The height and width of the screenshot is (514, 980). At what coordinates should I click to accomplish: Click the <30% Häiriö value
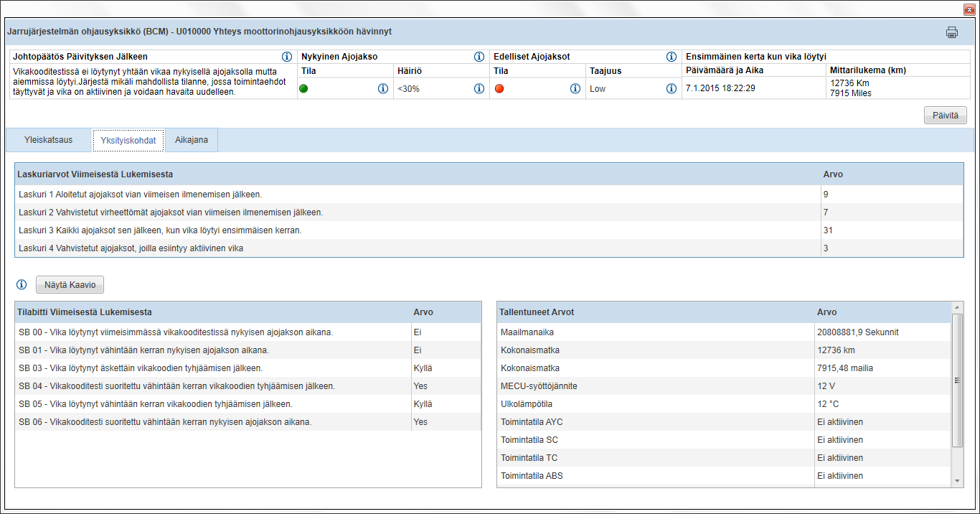(x=408, y=88)
